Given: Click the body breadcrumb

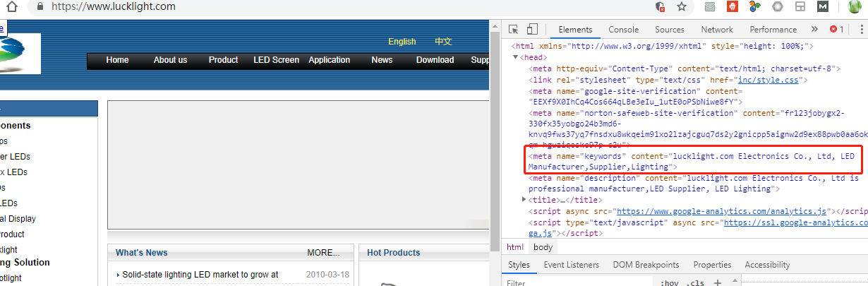Looking at the screenshot, I should coord(543,247).
